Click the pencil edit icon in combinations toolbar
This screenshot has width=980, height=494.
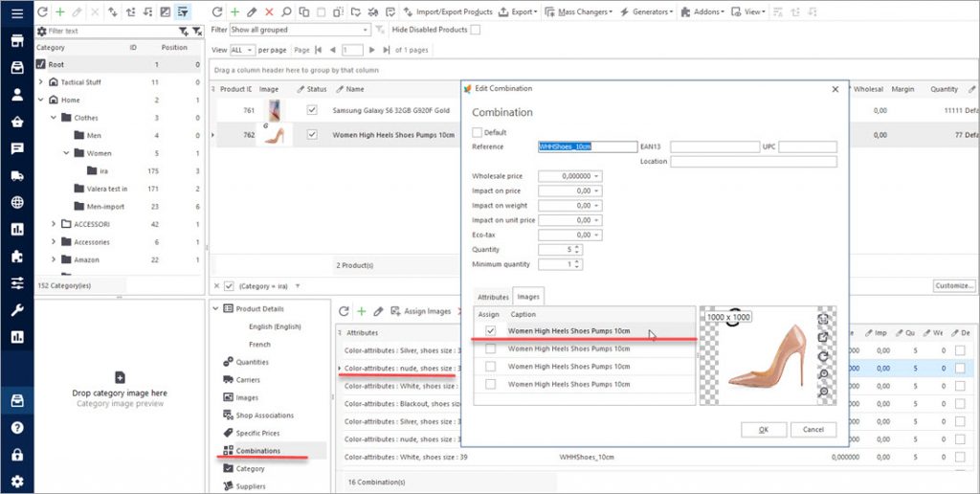[x=378, y=311]
